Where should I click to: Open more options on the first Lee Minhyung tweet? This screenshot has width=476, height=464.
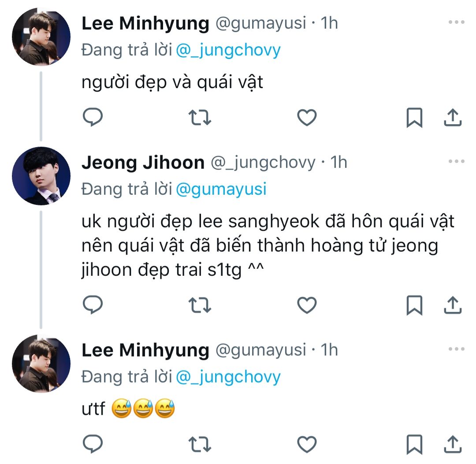pyautogui.click(x=456, y=22)
